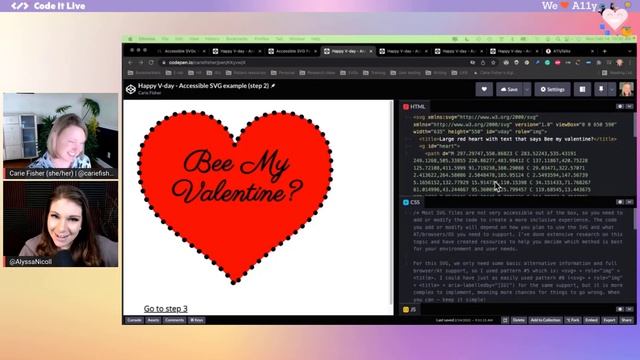Open CSS panel settings gear icon
This screenshot has width=640, height=360.
click(x=620, y=202)
